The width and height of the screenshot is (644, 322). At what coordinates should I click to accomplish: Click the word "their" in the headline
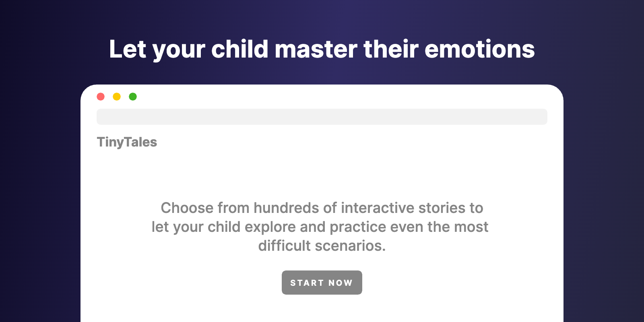tap(390, 49)
